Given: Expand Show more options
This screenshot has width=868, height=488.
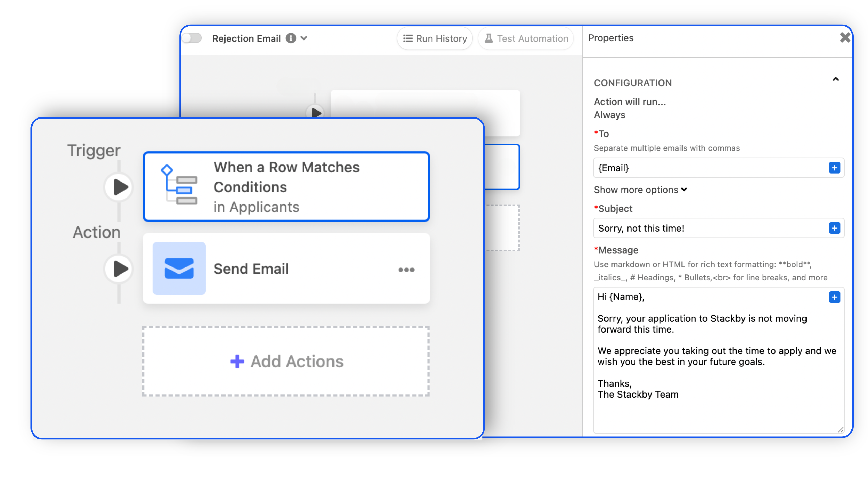Looking at the screenshot, I should (640, 190).
